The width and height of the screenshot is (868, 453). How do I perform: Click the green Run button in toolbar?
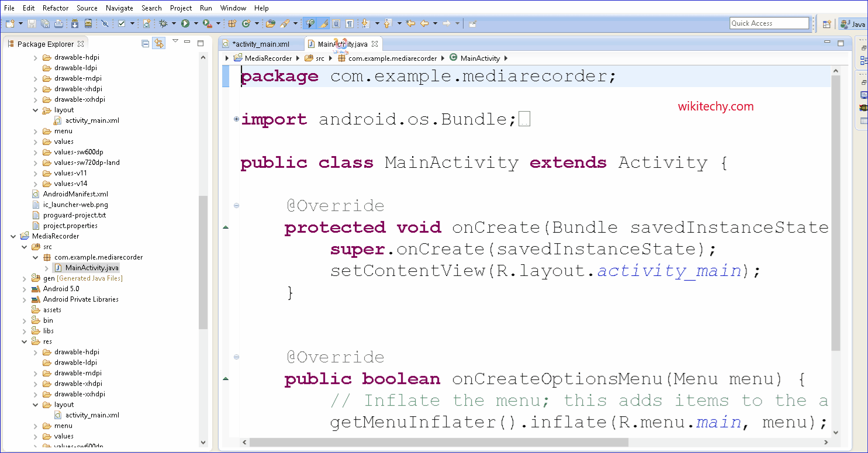[x=185, y=23]
